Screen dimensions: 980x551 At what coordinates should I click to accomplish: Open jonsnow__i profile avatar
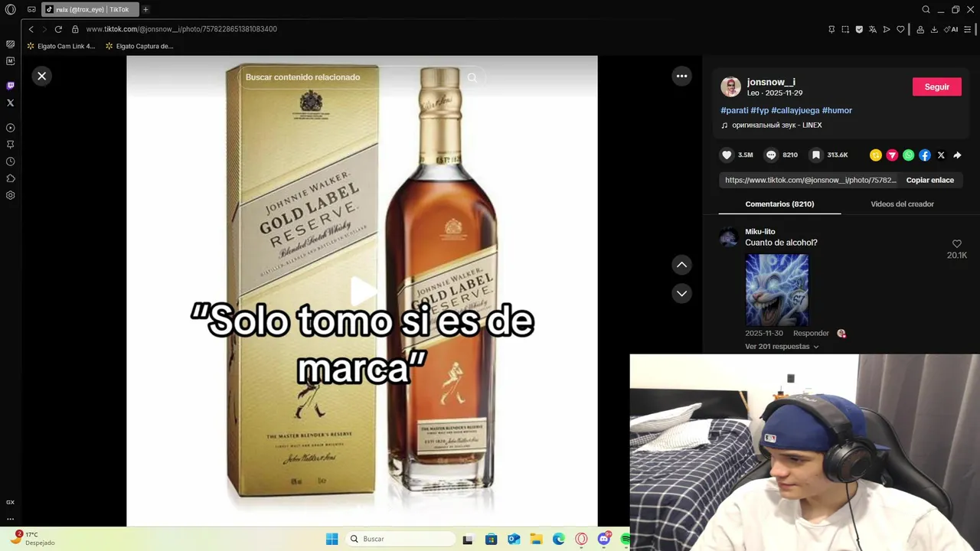coord(730,86)
